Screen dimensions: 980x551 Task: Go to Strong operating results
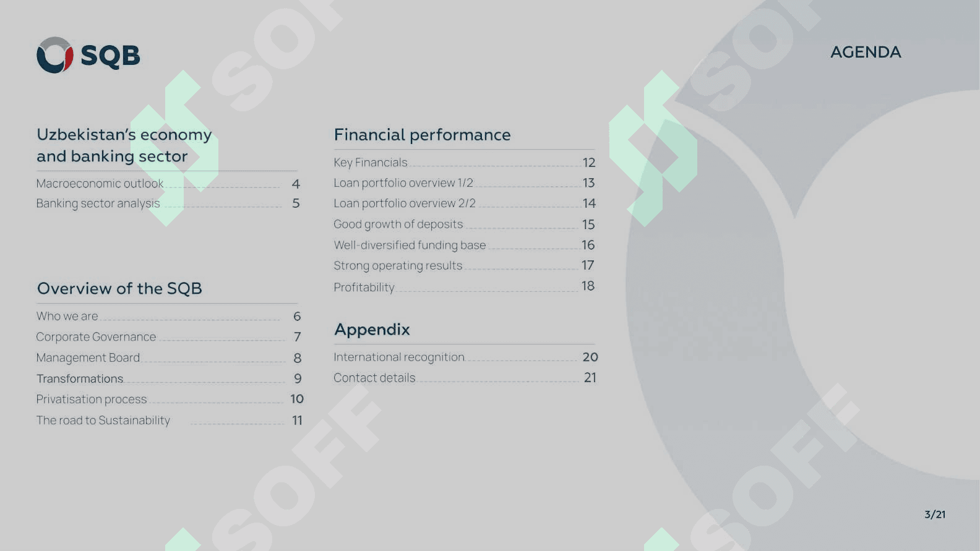click(398, 265)
